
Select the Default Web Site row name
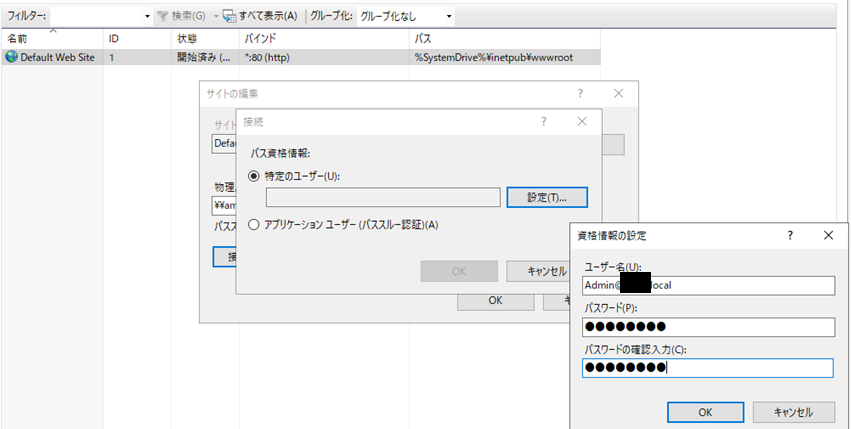58,57
